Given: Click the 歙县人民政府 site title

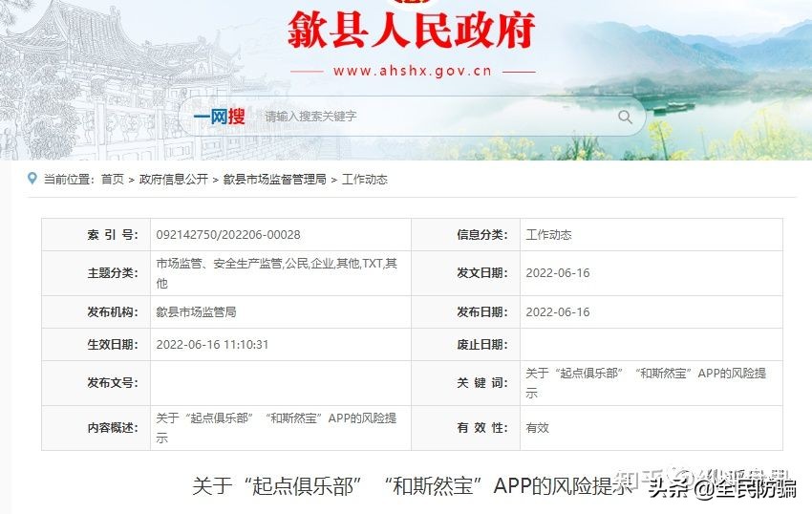Looking at the screenshot, I should (x=411, y=30).
